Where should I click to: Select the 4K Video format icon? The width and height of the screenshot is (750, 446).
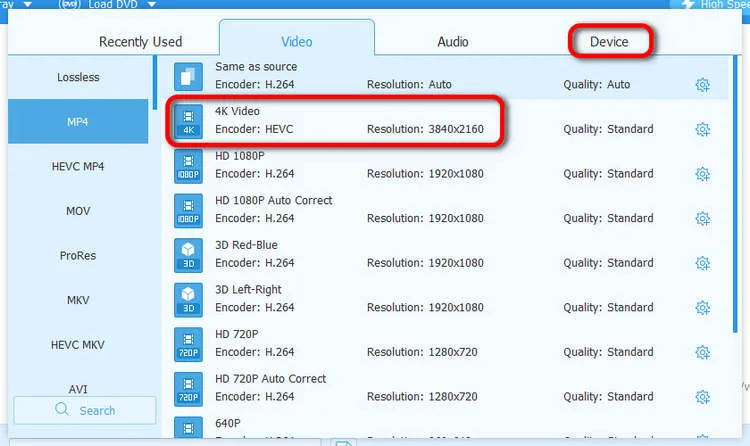(x=188, y=121)
